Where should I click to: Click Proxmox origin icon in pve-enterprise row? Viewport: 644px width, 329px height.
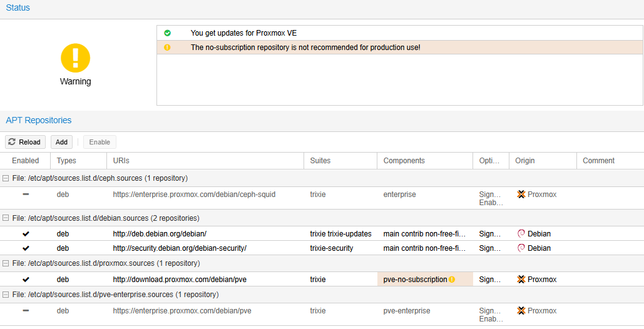[x=521, y=311]
